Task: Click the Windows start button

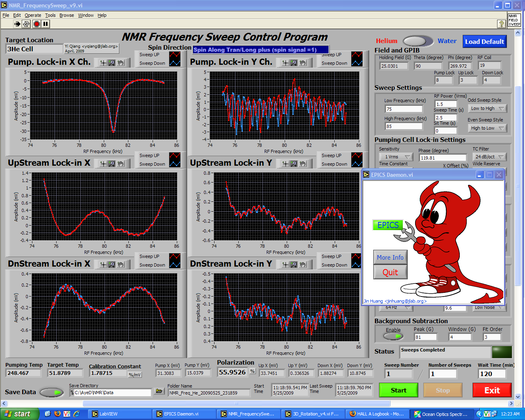Action: (20, 414)
